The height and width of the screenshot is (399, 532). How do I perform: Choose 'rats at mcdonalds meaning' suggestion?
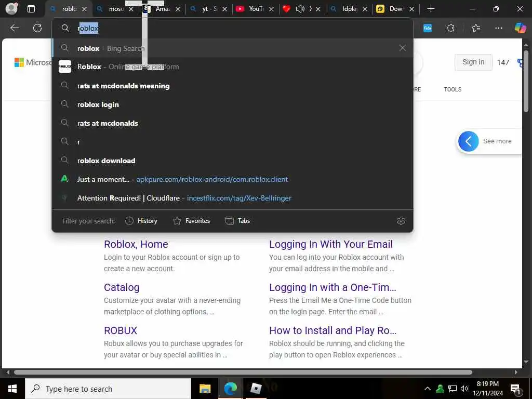tap(232, 86)
